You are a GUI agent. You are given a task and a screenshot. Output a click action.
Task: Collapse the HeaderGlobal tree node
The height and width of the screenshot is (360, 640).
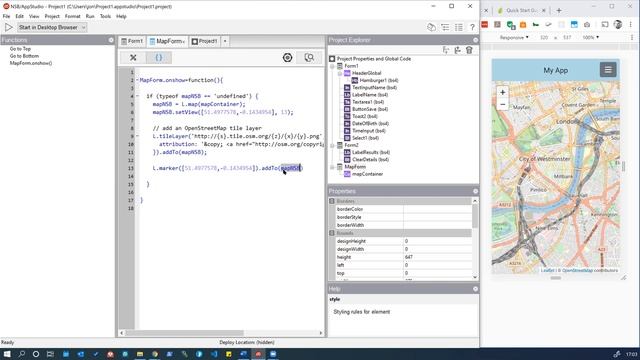[340, 73]
